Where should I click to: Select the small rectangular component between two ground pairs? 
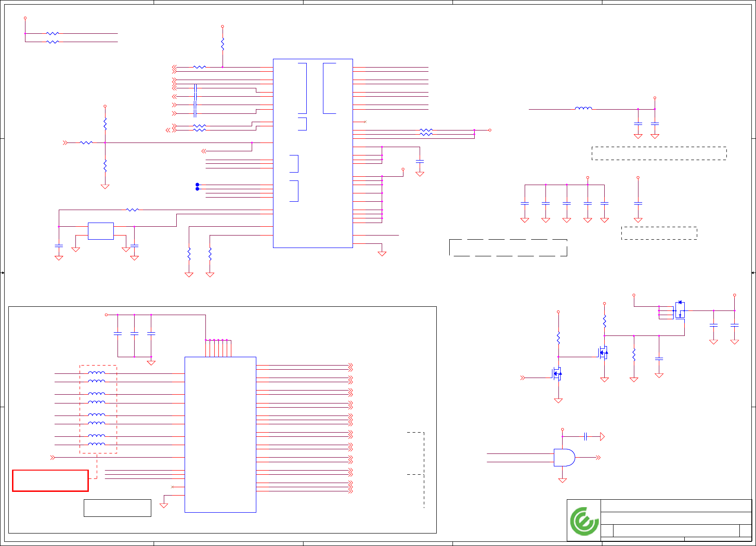point(101,231)
